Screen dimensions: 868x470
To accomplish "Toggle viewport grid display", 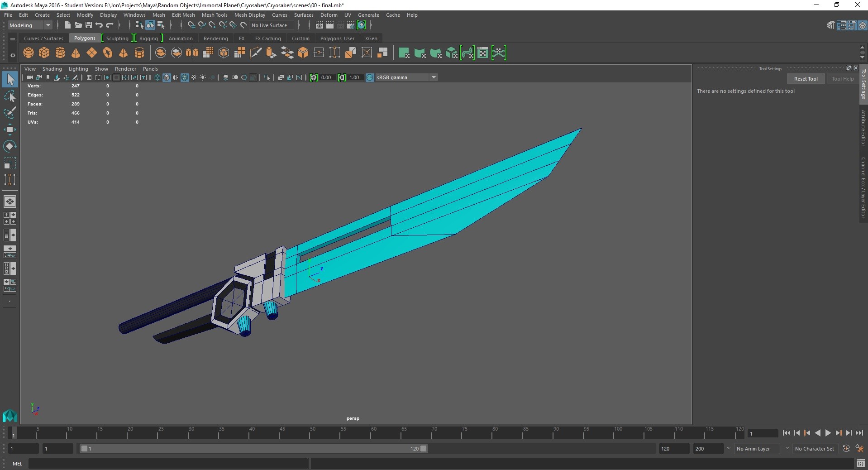I will pyautogui.click(x=89, y=77).
